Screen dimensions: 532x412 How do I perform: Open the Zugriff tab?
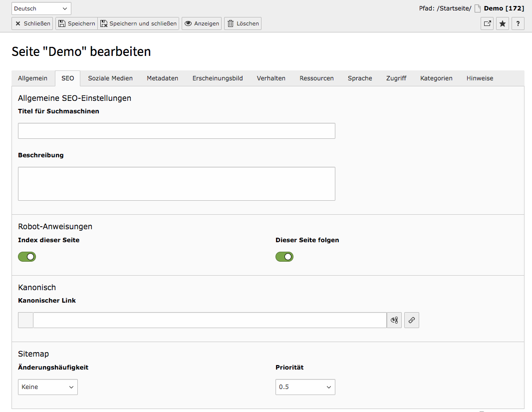[x=396, y=78]
